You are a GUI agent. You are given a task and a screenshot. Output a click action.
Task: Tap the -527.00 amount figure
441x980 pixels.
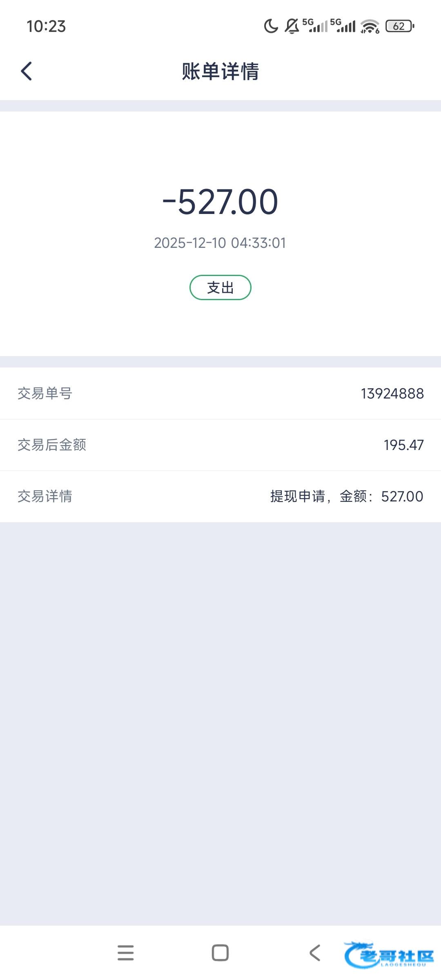[x=220, y=202]
